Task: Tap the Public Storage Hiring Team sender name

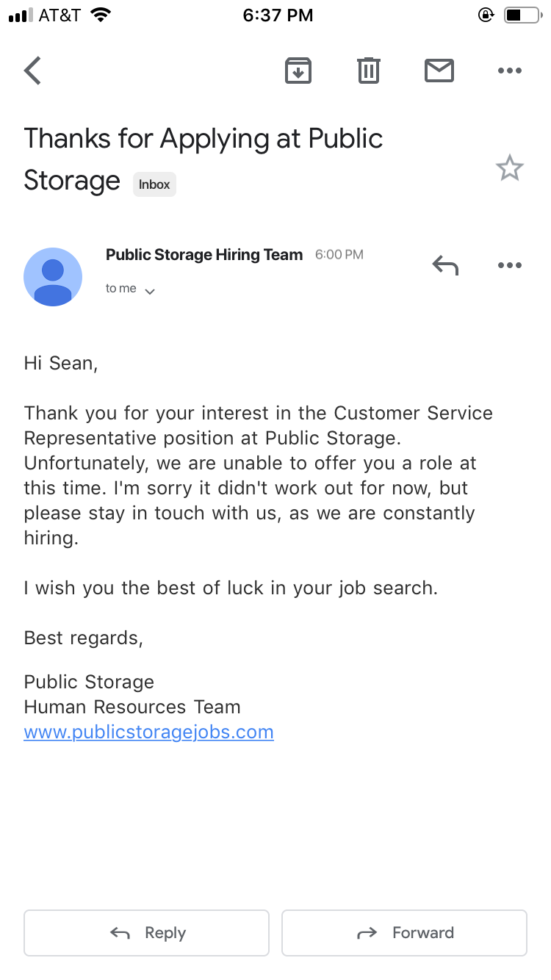Action: click(x=204, y=255)
